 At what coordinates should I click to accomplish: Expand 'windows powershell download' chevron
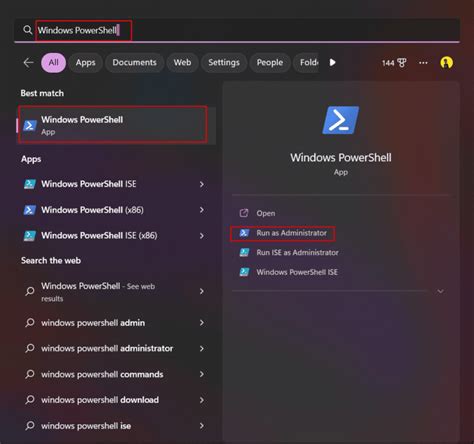[x=202, y=400]
